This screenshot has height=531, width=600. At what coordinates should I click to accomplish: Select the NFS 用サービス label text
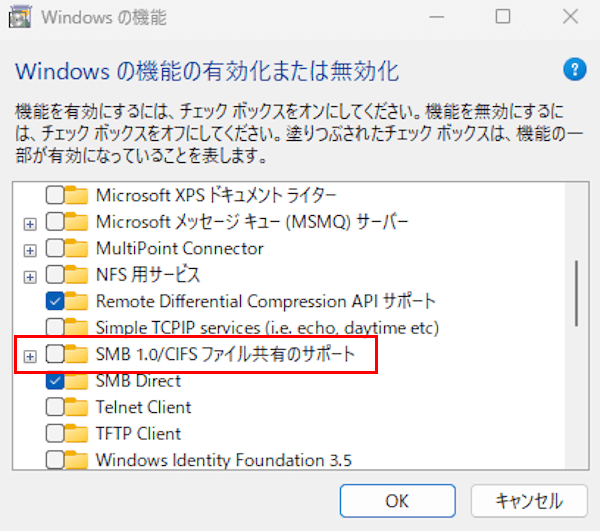click(x=148, y=274)
